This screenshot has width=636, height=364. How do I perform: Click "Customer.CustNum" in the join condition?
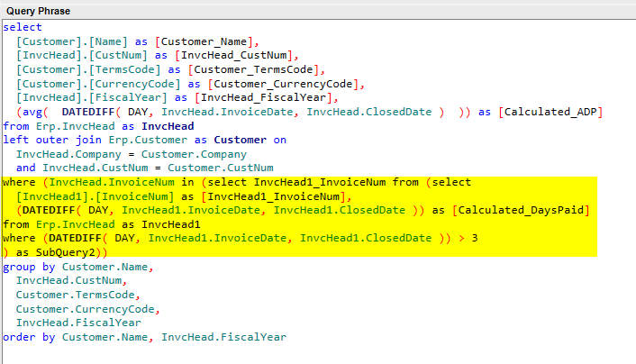[221, 168]
